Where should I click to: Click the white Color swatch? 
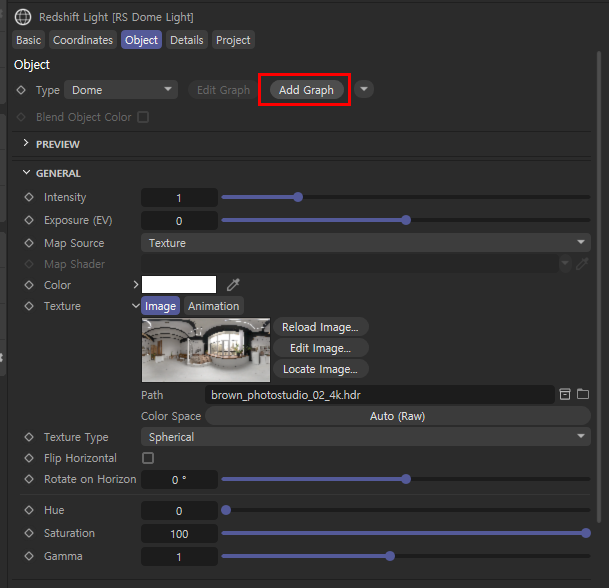click(179, 285)
